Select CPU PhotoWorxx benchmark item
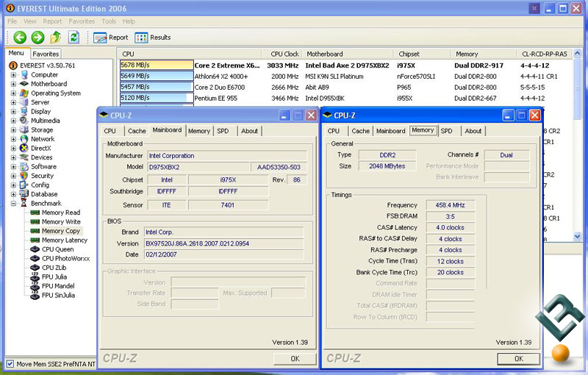Screen dimensions: 588x375 [x=65, y=258]
